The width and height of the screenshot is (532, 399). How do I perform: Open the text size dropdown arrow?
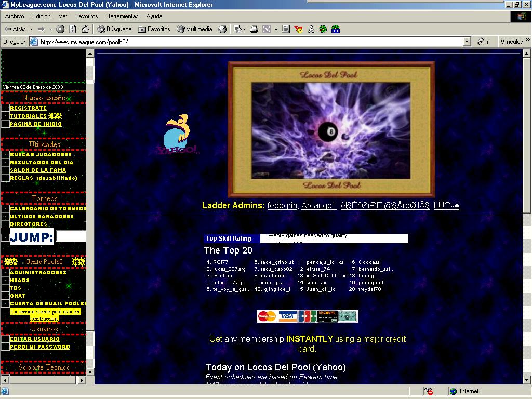[x=276, y=30]
